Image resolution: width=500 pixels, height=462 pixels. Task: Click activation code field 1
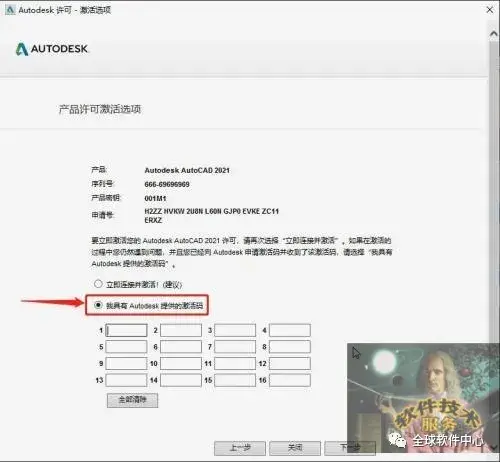click(x=126, y=330)
